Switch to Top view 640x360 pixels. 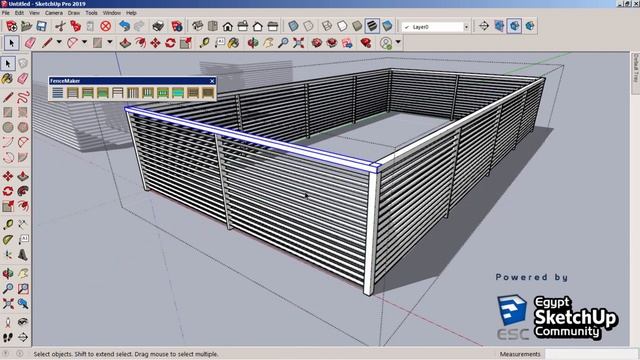click(213, 27)
